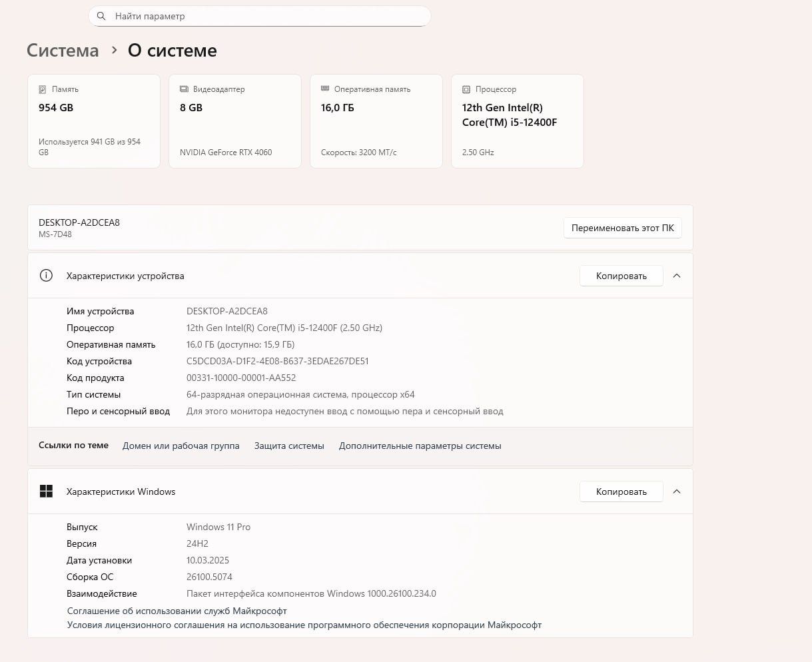
Task: Select '12th Gen Intel(R) Core(TM) i5-12400F' card text
Action: pos(510,115)
